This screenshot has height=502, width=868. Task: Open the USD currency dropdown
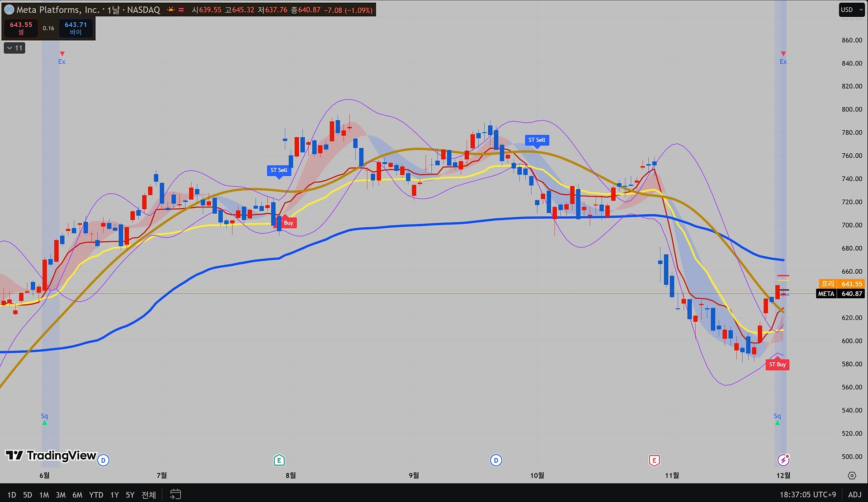pos(851,10)
